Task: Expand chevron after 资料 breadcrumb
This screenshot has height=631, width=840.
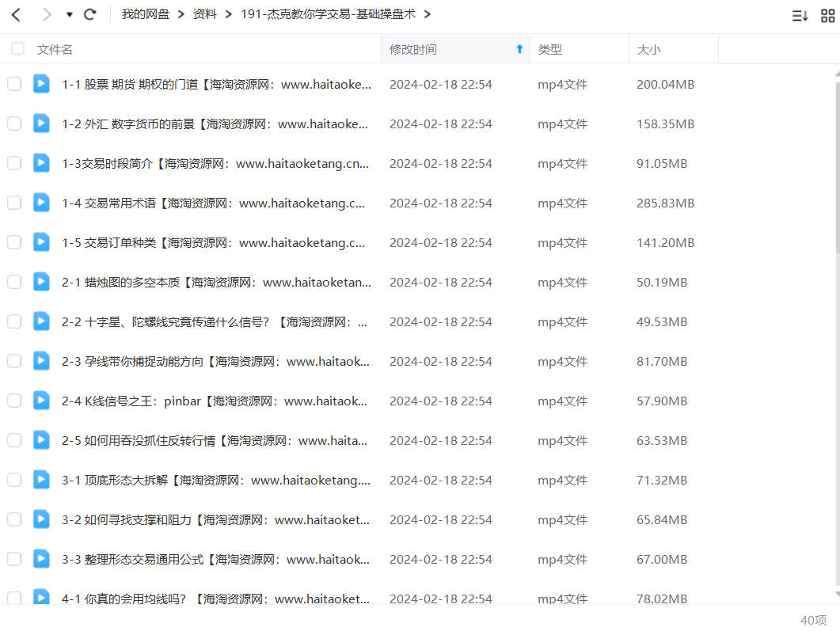Action: click(229, 14)
